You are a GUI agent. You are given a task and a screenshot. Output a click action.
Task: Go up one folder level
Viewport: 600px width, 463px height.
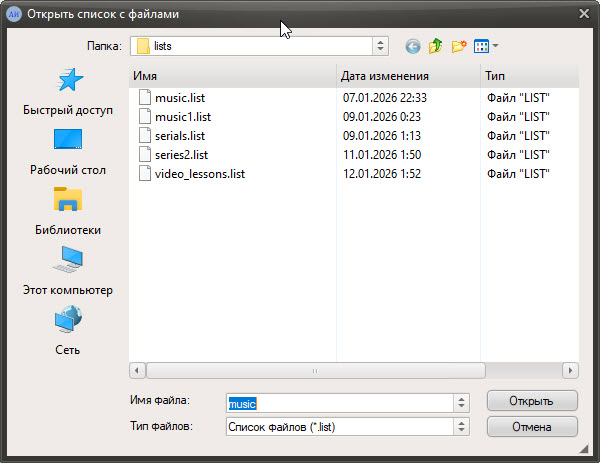click(435, 46)
